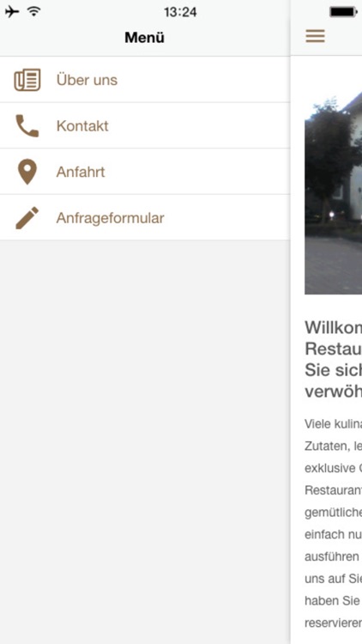Tap the Menü header title
The height and width of the screenshot is (644, 362).
144,38
